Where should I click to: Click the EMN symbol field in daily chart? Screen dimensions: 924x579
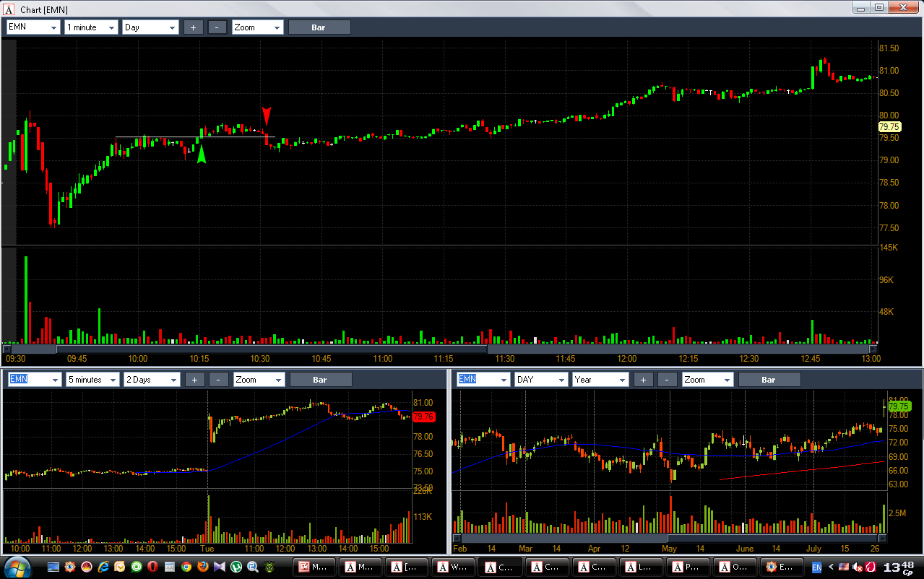[x=483, y=379]
